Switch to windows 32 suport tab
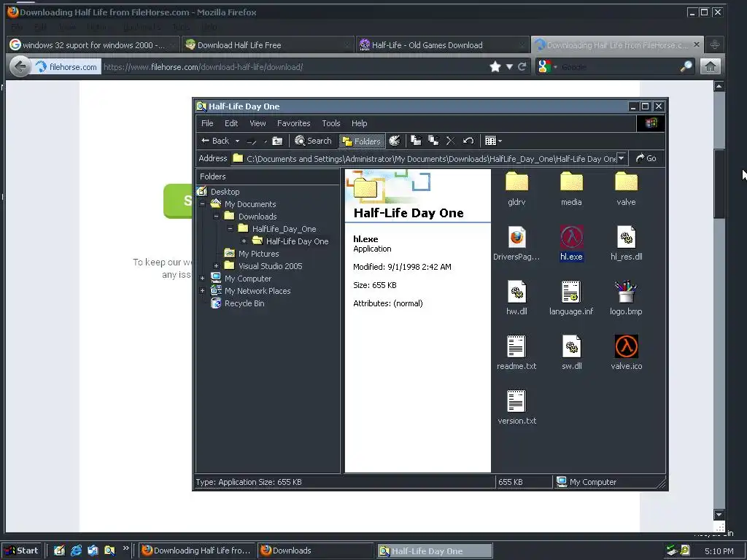This screenshot has height=560, width=747. [x=93, y=44]
